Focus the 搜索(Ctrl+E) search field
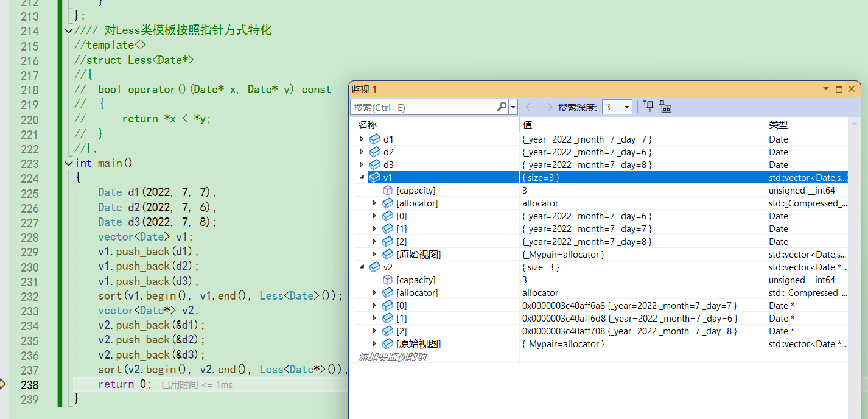868x419 pixels. point(429,107)
